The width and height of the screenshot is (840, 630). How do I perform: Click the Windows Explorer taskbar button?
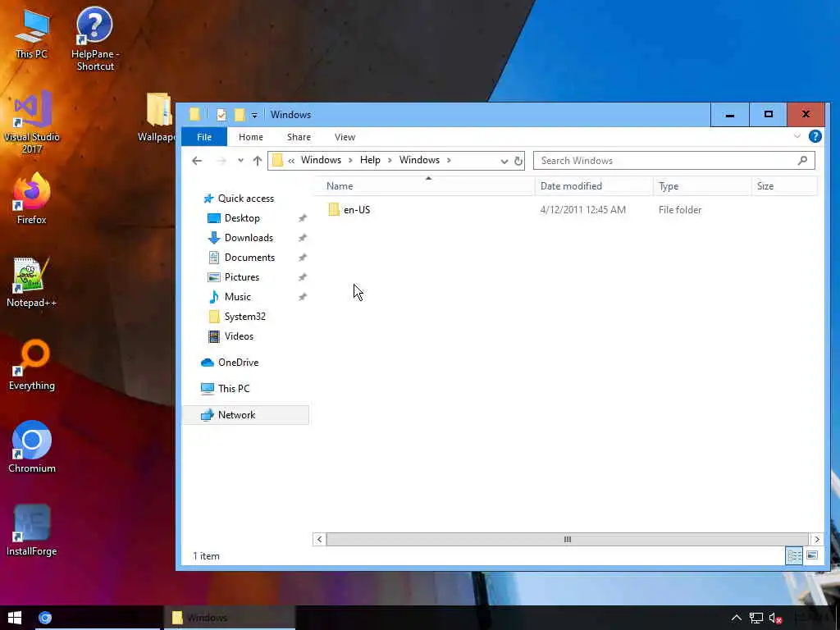(229, 618)
